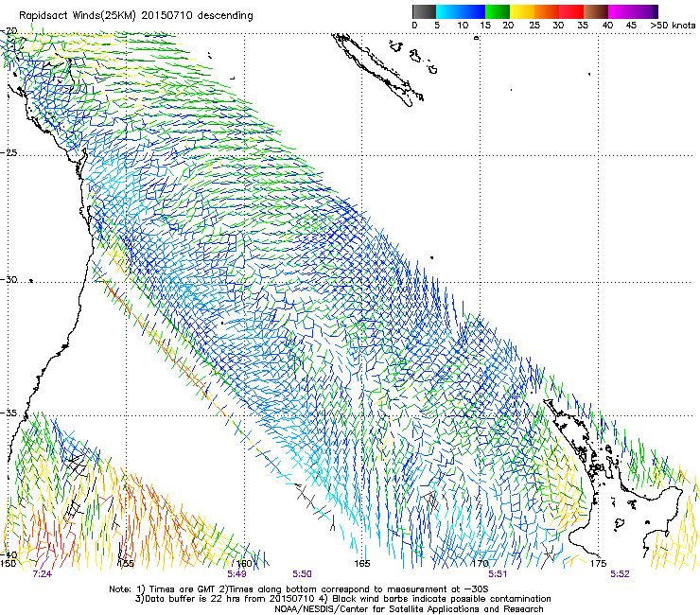Click the yellow 20-25 knots legend segment
Viewport: 700px width, 615px height.
522,11
